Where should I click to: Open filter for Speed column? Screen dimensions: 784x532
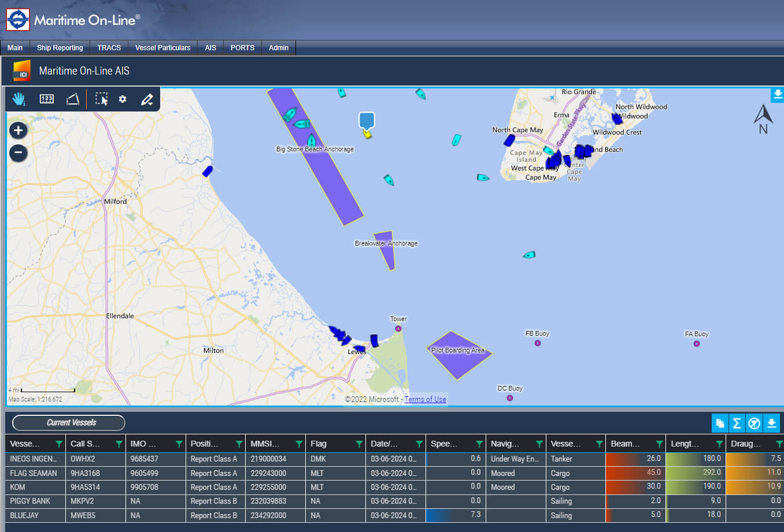click(480, 444)
